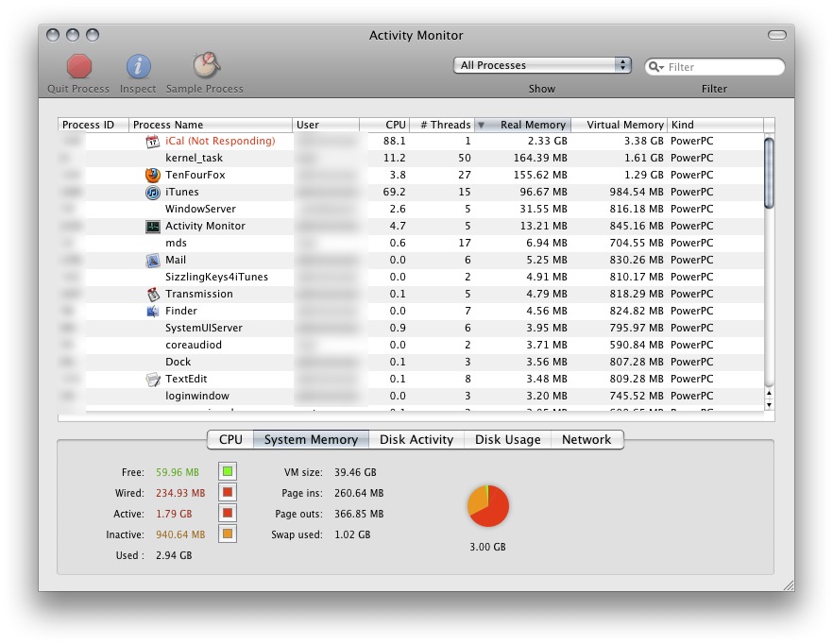Viewport: 833px width, 644px height.
Task: Click the scrollbar up arrow
Action: 769,393
